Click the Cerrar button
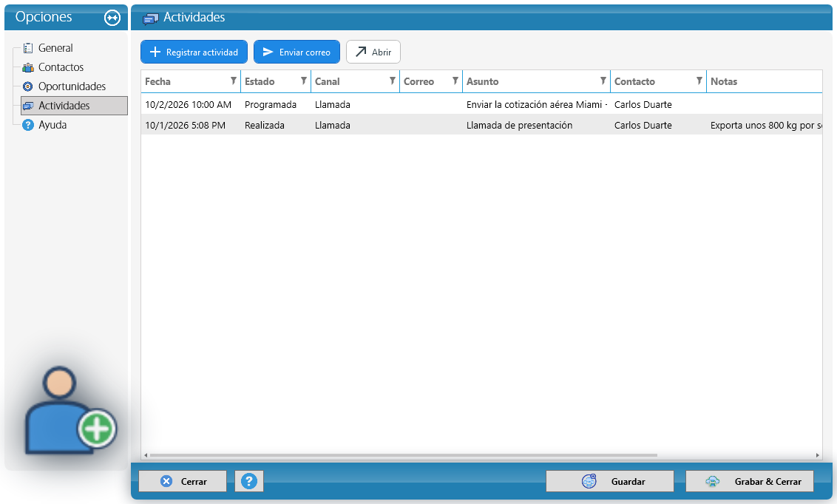 183,481
